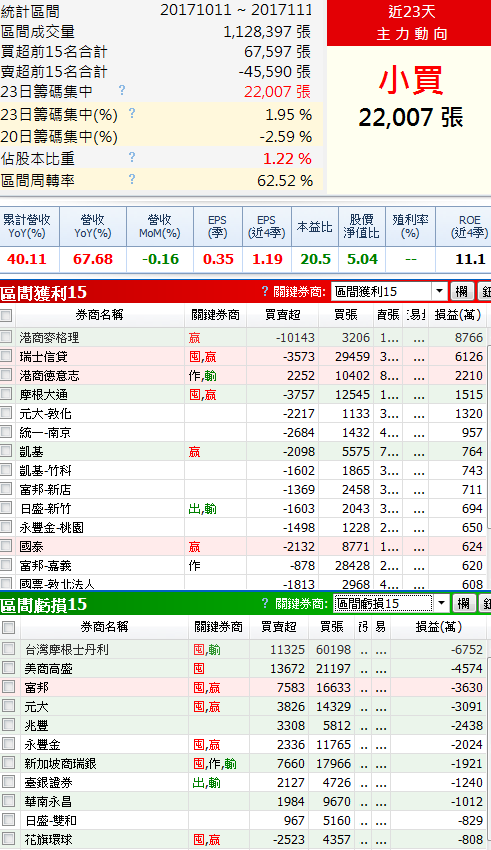Select the checkbox for 富邦 in the loss table
This screenshot has width=491, height=850.
click(x=8, y=686)
